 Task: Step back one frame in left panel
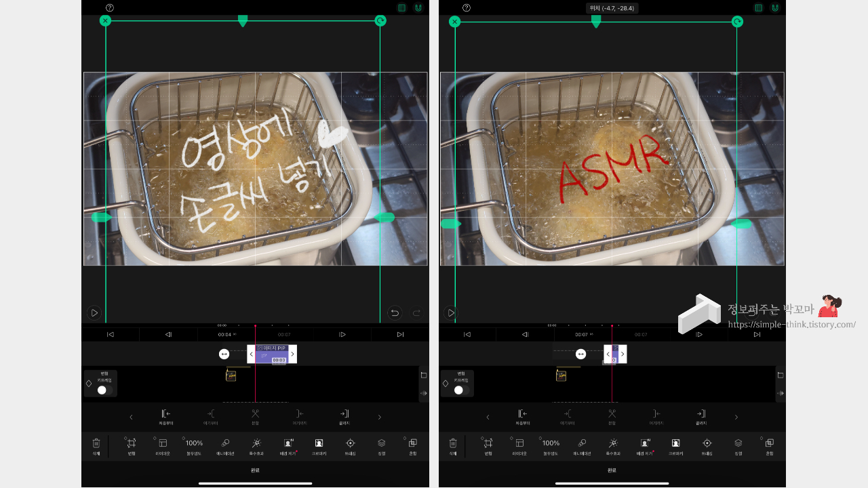pos(169,334)
